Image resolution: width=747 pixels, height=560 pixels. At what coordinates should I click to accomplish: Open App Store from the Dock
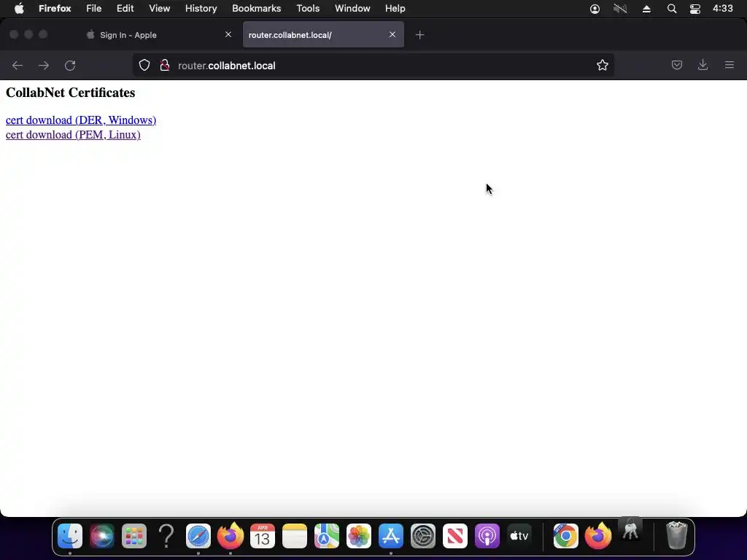click(x=391, y=536)
